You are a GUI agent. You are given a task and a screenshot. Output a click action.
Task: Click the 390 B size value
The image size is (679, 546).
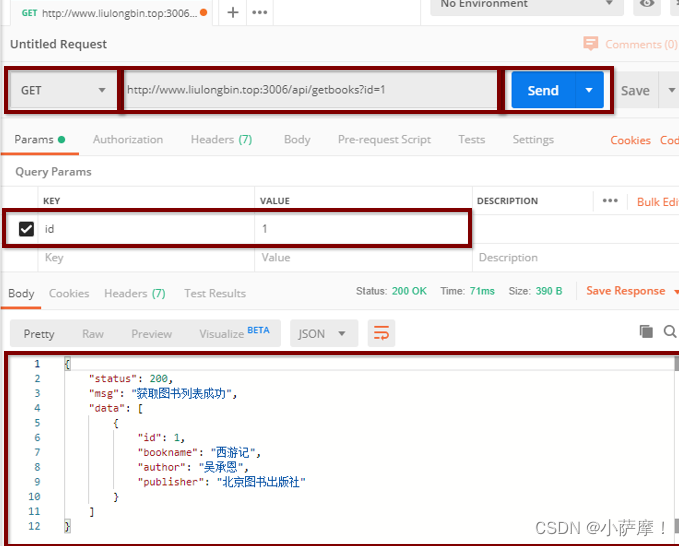click(x=549, y=291)
